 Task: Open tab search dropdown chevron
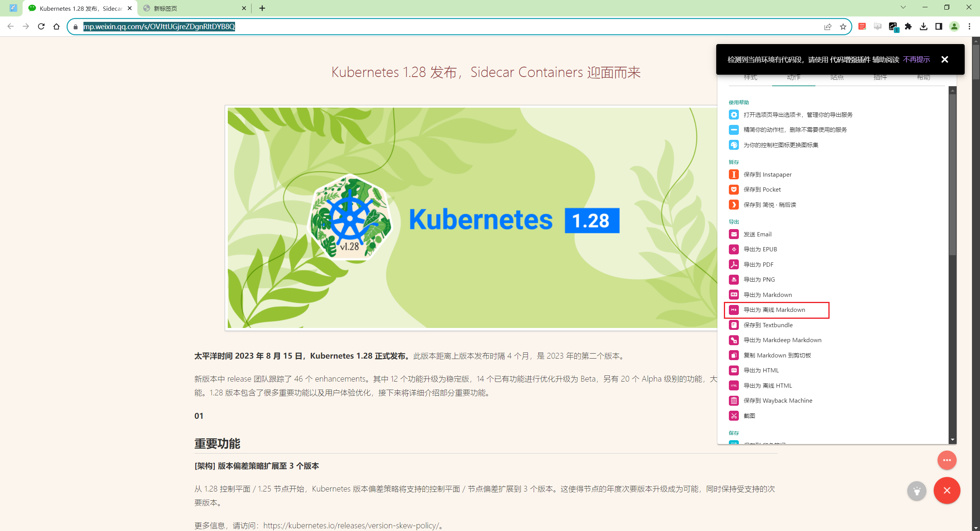(x=903, y=7)
